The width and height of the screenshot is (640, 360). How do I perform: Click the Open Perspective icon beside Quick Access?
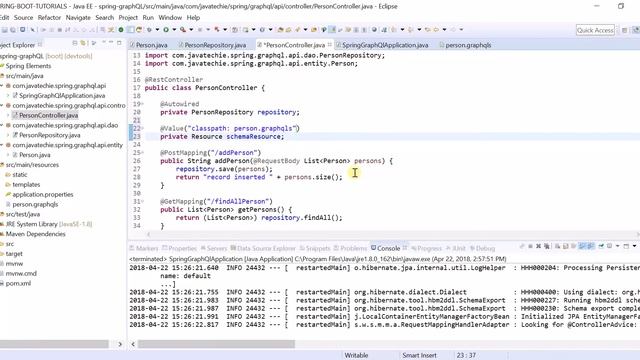624,30
